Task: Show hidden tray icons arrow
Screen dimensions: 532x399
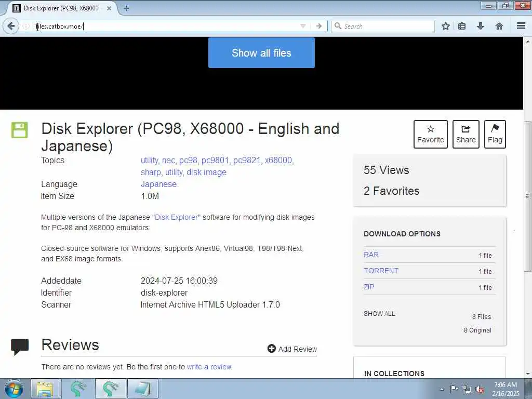Action: tap(442, 389)
